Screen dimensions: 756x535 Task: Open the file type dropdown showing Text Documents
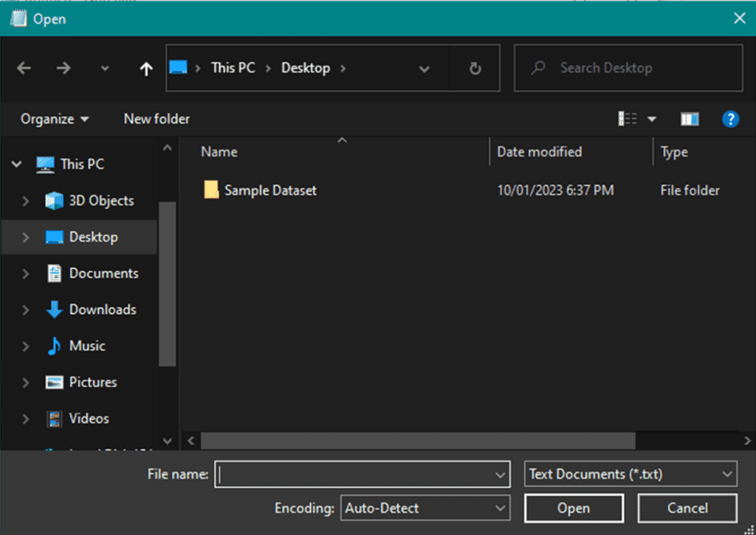click(x=630, y=474)
